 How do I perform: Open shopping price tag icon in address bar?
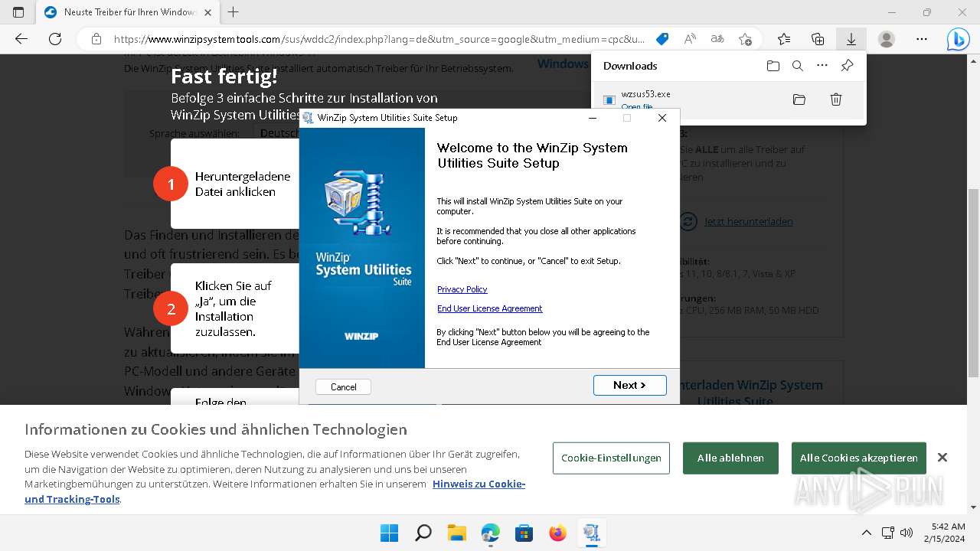pos(663,39)
